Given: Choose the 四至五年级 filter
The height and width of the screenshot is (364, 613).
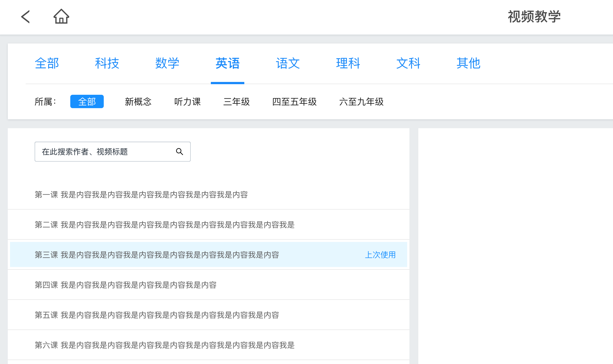Looking at the screenshot, I should click(295, 102).
